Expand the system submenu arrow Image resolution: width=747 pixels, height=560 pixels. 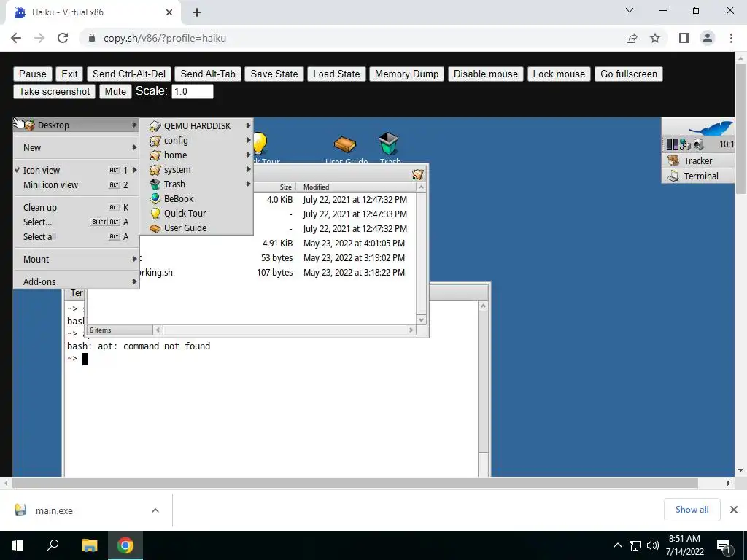248,169
